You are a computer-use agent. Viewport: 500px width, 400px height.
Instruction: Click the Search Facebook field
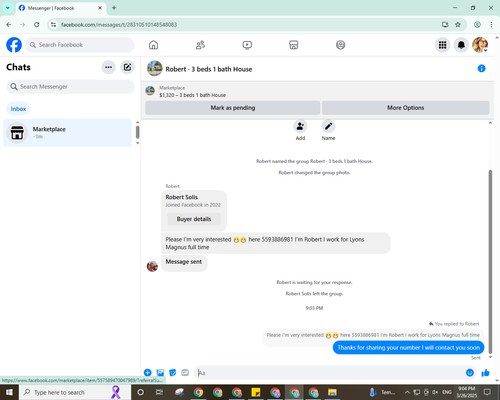[x=80, y=45]
